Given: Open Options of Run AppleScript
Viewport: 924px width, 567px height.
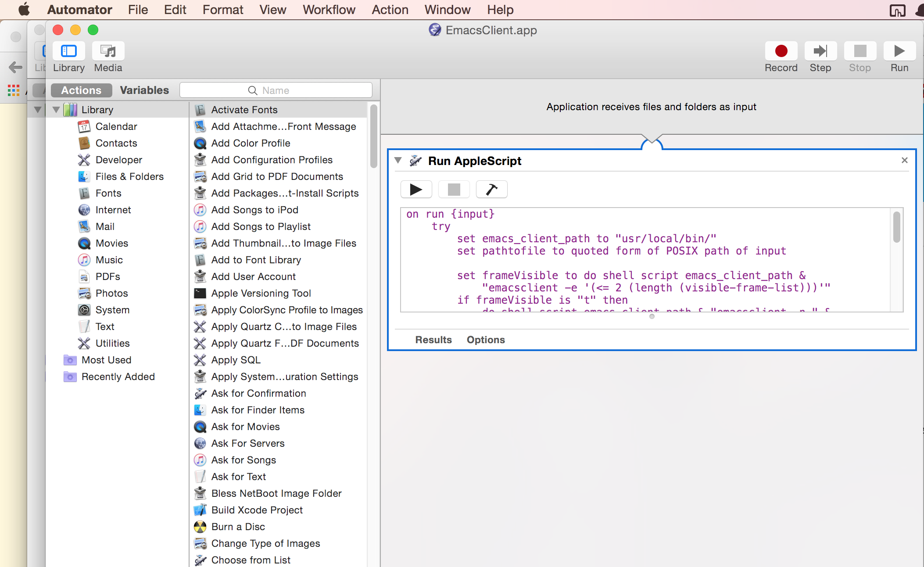Looking at the screenshot, I should click(x=485, y=340).
